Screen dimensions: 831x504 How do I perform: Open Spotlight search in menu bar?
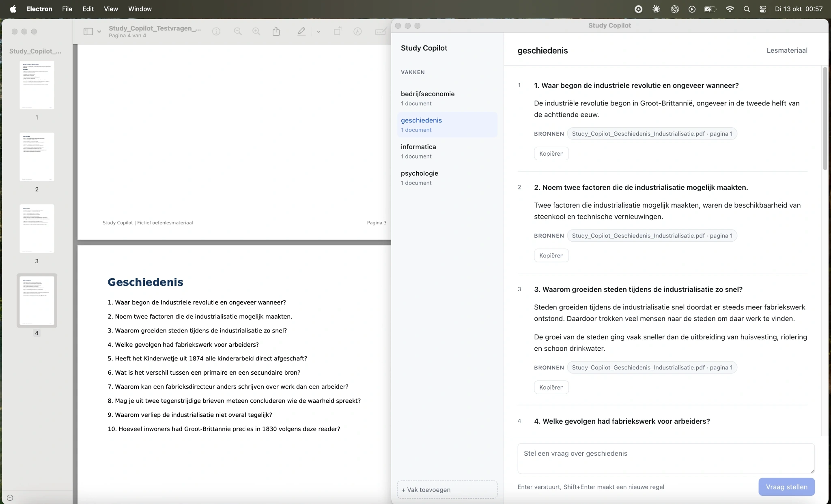[x=747, y=9]
